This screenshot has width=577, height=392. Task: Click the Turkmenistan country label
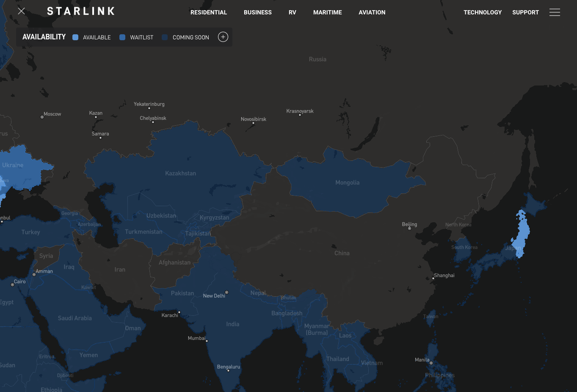(x=144, y=232)
